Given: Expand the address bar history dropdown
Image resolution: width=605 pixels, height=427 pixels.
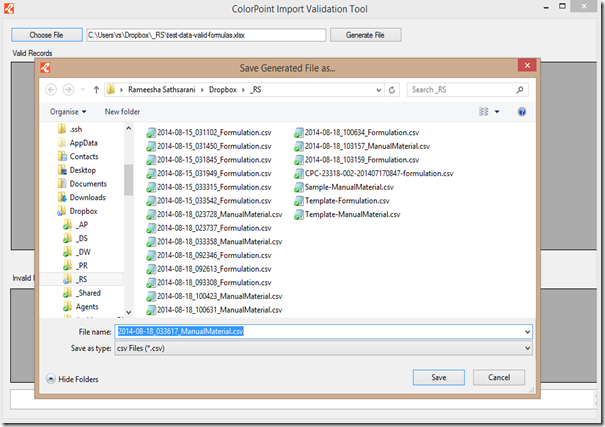Looking at the screenshot, I should coord(379,90).
